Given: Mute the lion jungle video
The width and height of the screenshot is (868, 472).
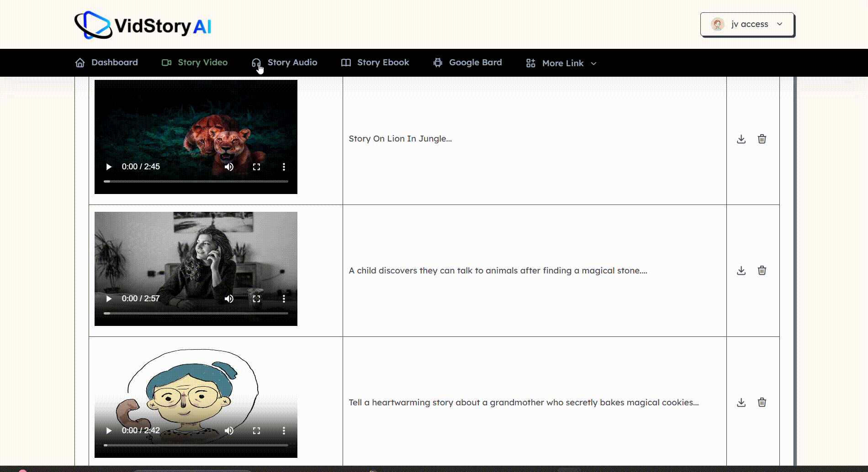Looking at the screenshot, I should [x=229, y=167].
